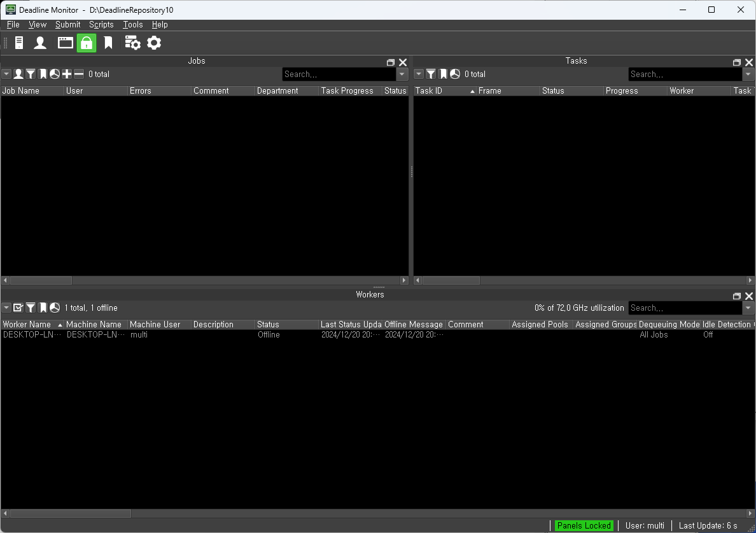Click the Jobs panel pie chart icon

coord(55,74)
